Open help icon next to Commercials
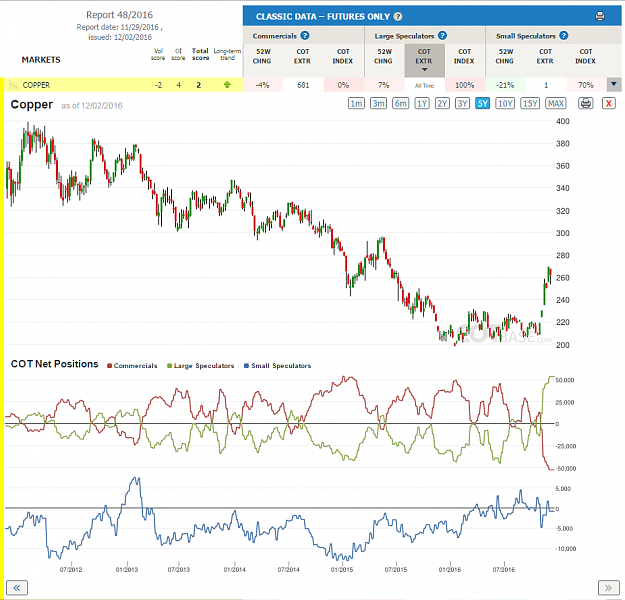 click(305, 35)
